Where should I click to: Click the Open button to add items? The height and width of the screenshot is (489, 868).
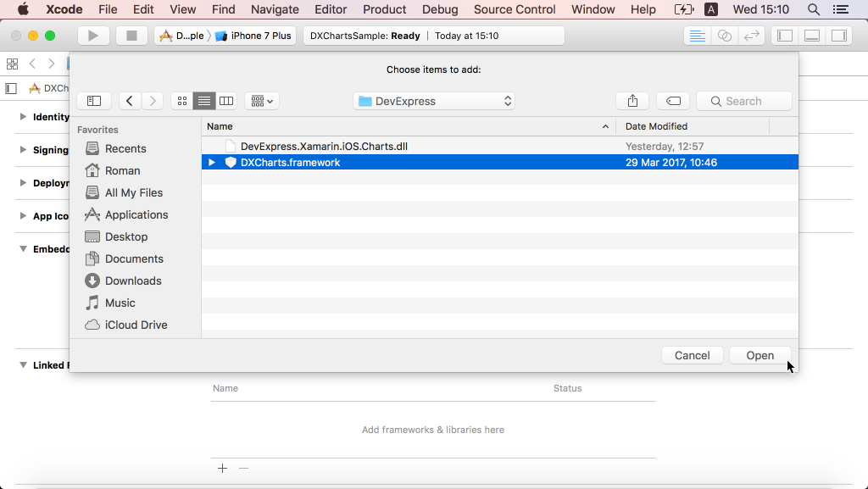tap(759, 354)
